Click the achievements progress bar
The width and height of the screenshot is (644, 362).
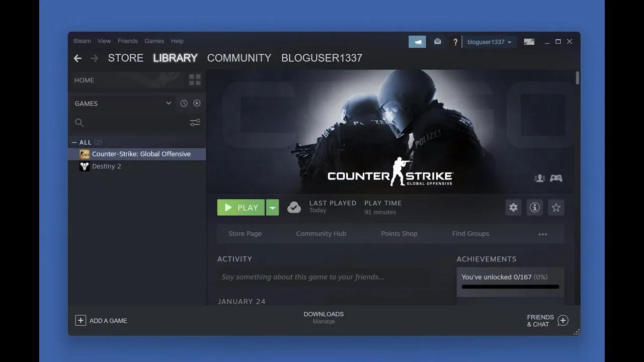pos(510,287)
